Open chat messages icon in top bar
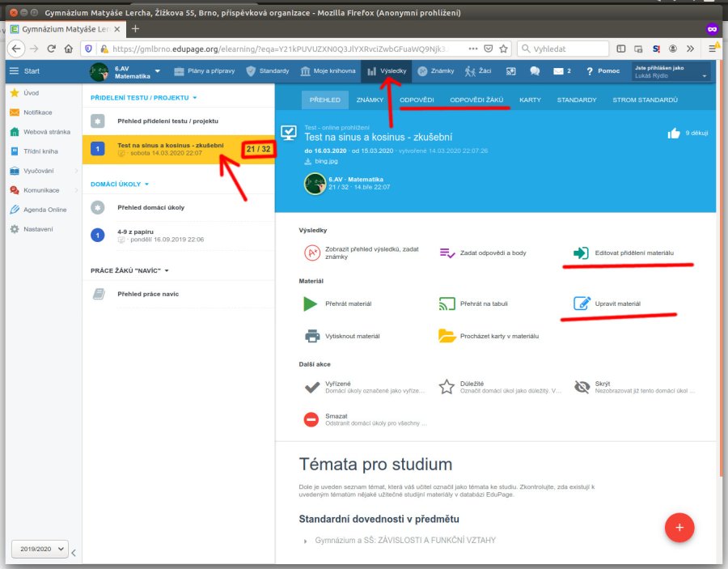This screenshot has height=569, width=728. [x=535, y=71]
